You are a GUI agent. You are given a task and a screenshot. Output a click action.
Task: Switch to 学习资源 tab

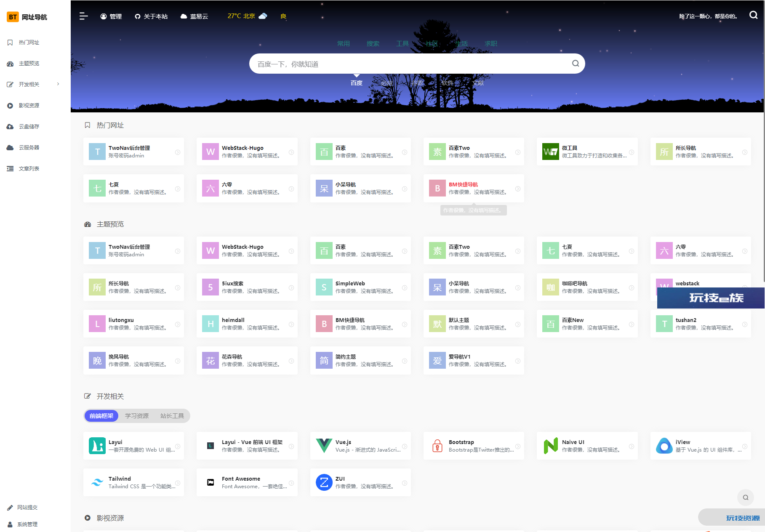click(137, 416)
